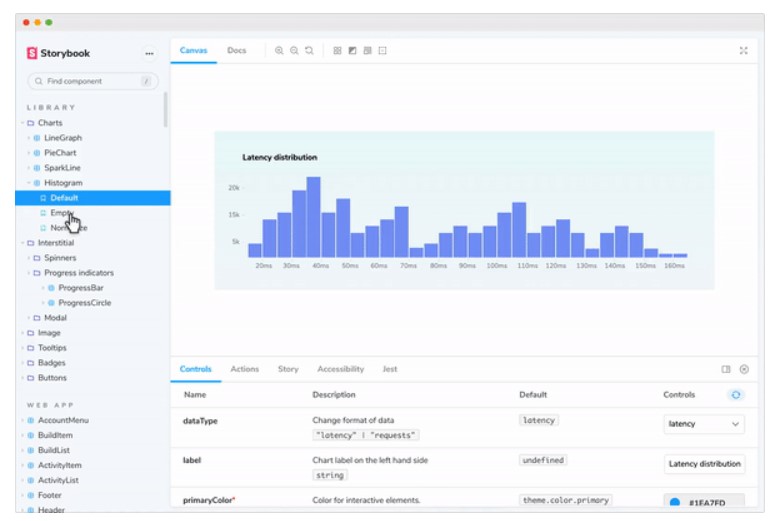Click the LIBRARY section heading
Viewport: 773px width, 521px height.
(51, 107)
